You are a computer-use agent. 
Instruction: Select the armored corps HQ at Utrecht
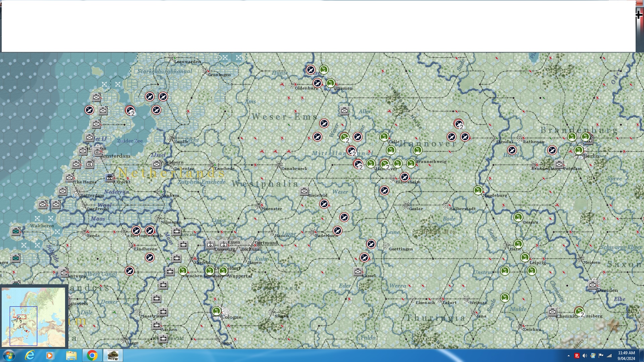[x=110, y=178]
